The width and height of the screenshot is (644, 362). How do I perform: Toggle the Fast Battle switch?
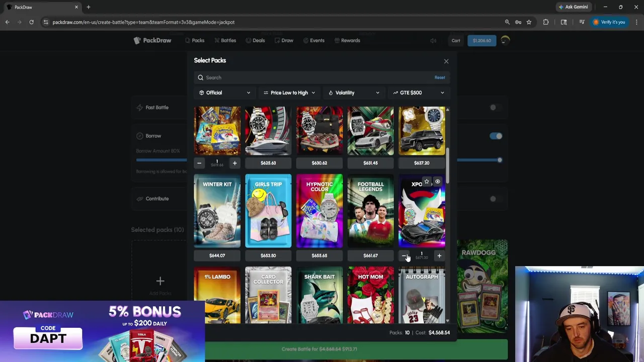(x=495, y=107)
